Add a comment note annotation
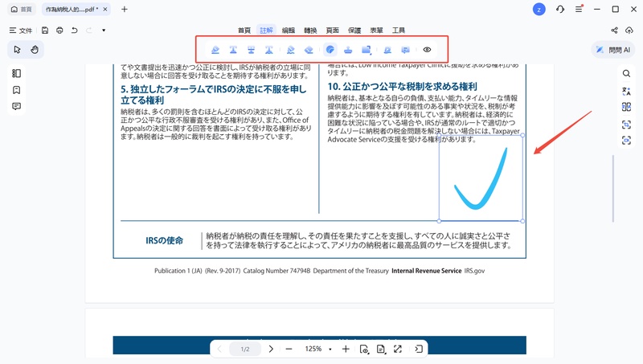The height and width of the screenshot is (364, 643). coord(406,50)
